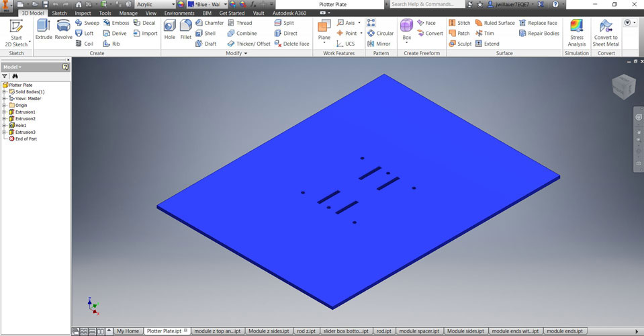This screenshot has width=644, height=336.
Task: Choose the Loft feature tool
Action: [x=85, y=34]
